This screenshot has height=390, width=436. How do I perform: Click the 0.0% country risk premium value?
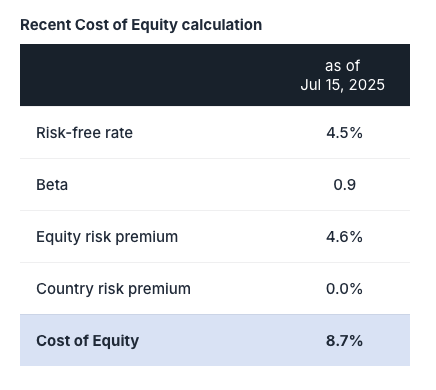[344, 289]
